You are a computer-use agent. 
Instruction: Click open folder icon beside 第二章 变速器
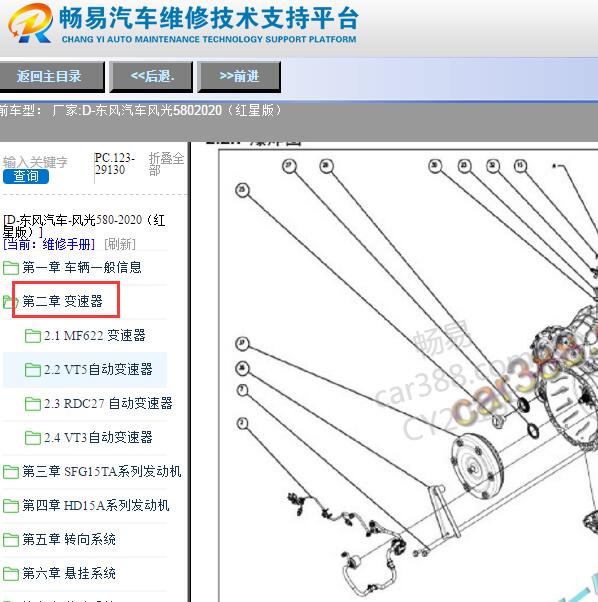click(x=9, y=302)
